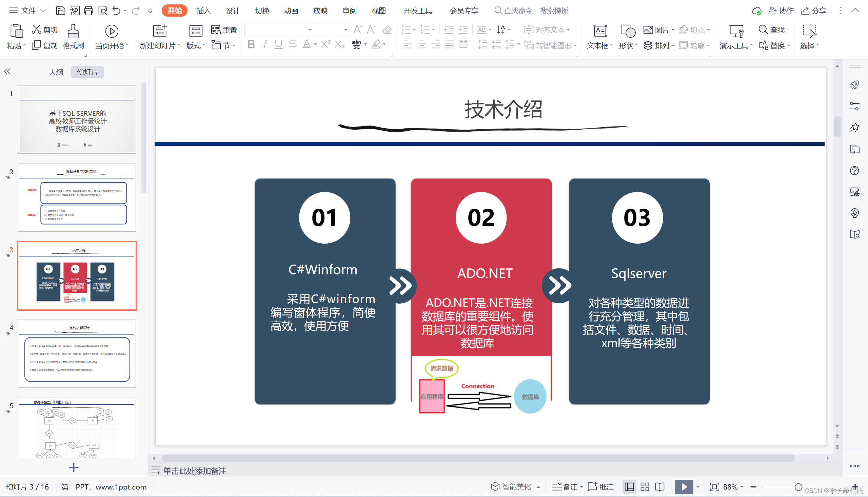This screenshot has height=497, width=868.
Task: Open the 插入 ribbon tab
Action: click(x=204, y=11)
